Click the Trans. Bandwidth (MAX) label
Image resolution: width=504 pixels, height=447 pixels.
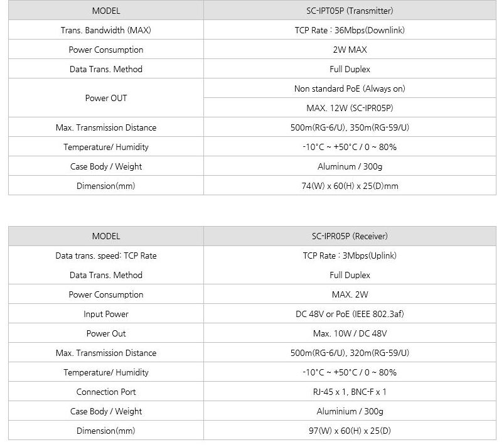coord(106,30)
